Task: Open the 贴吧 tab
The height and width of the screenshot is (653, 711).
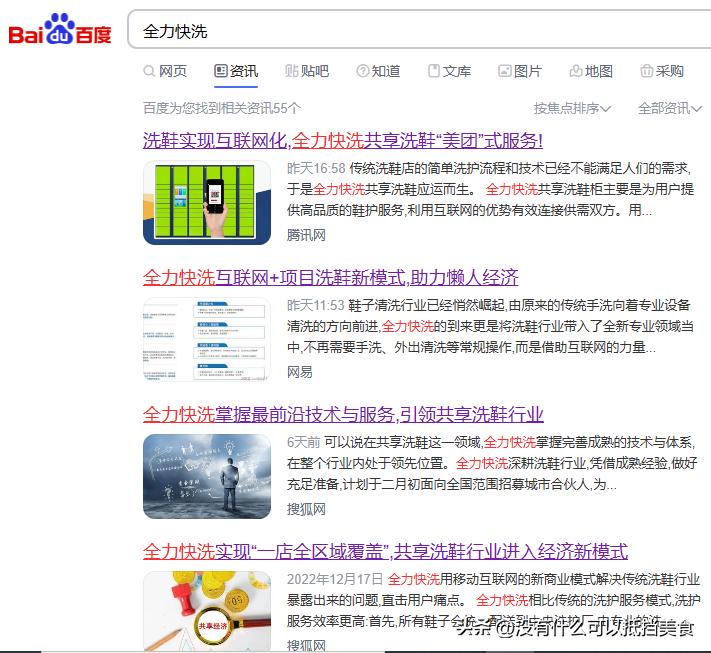Action: [x=307, y=71]
